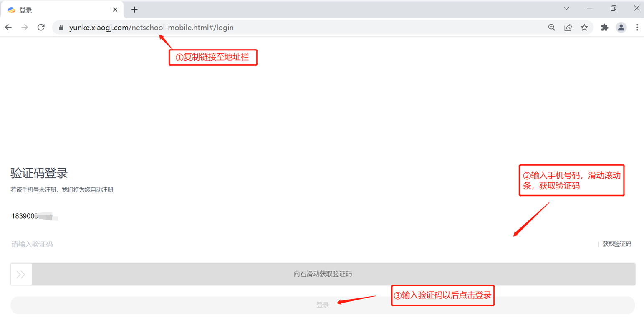Restore down the browser window
Viewport: 644px width, 318px height.
tap(613, 8)
